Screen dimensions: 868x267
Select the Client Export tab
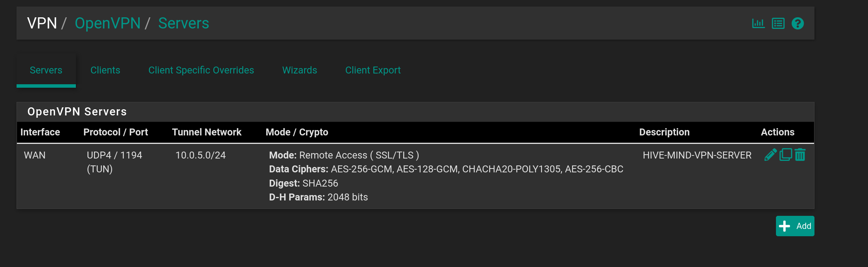point(372,70)
